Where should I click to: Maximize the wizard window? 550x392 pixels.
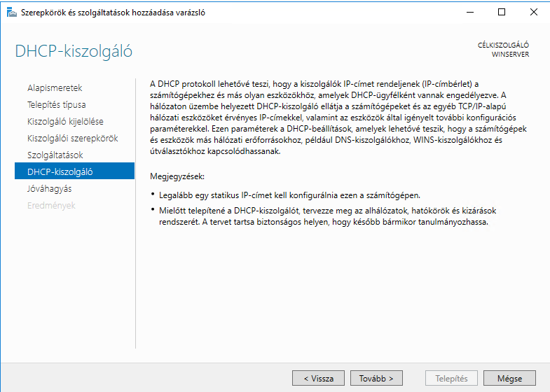tap(502, 12)
